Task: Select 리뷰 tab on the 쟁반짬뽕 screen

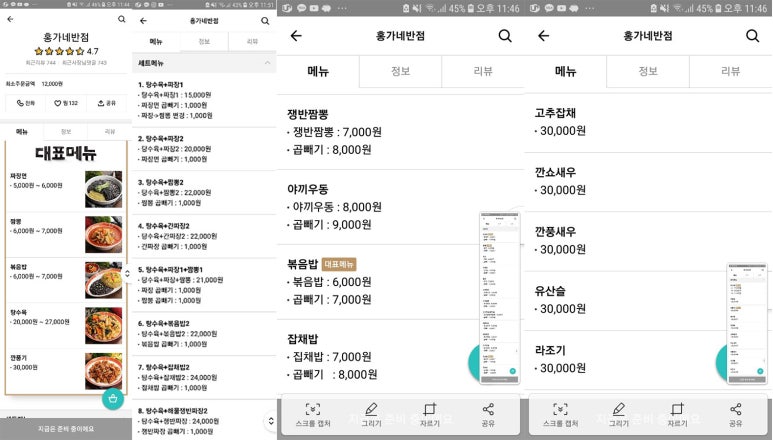Action: tap(483, 71)
